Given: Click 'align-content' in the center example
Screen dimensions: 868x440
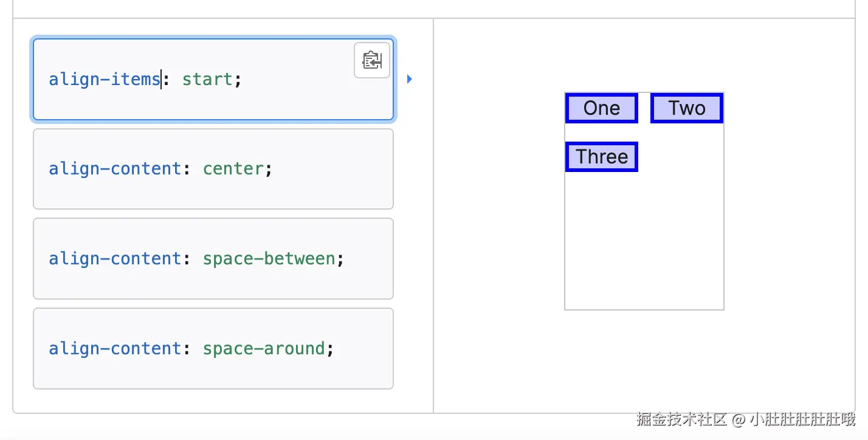Looking at the screenshot, I should click(x=115, y=169).
